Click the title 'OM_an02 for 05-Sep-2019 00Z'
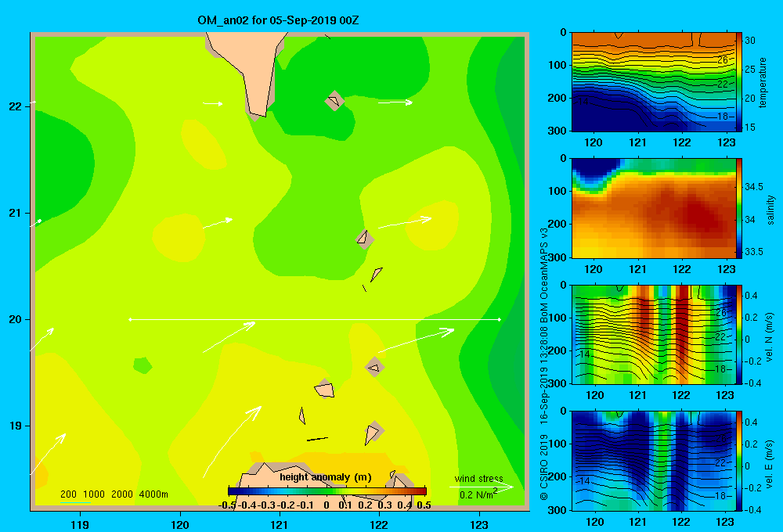Image resolution: width=783 pixels, height=532 pixels. [278, 20]
